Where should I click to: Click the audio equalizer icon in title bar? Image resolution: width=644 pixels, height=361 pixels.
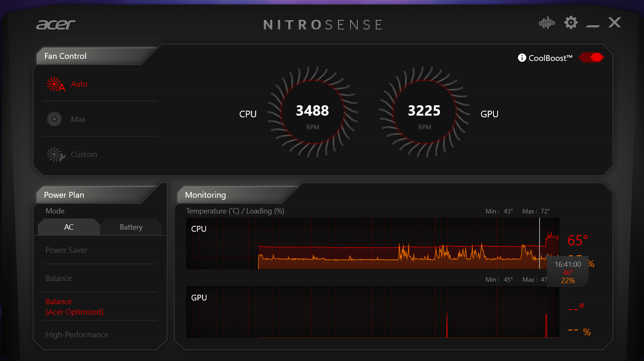(547, 22)
